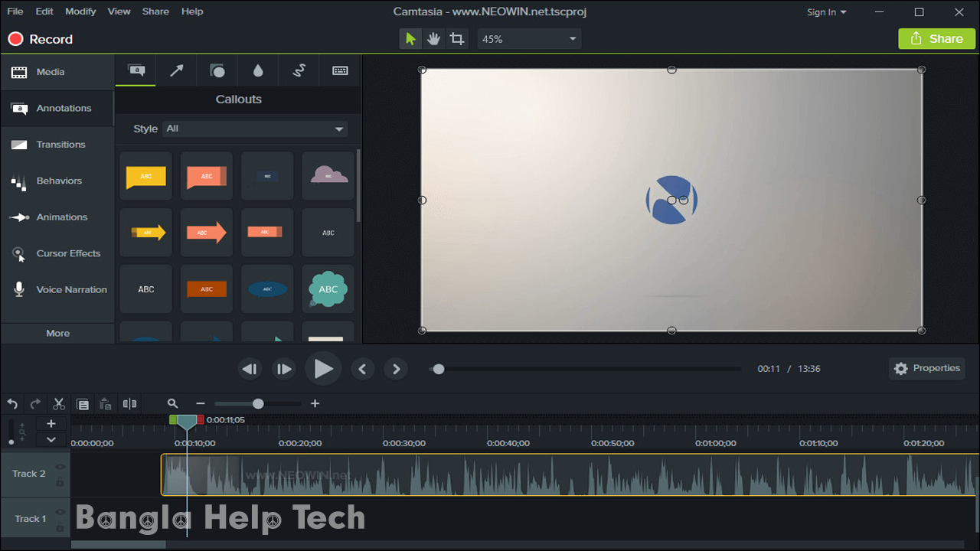Play the video preview
This screenshot has width=980, height=551.
click(323, 369)
